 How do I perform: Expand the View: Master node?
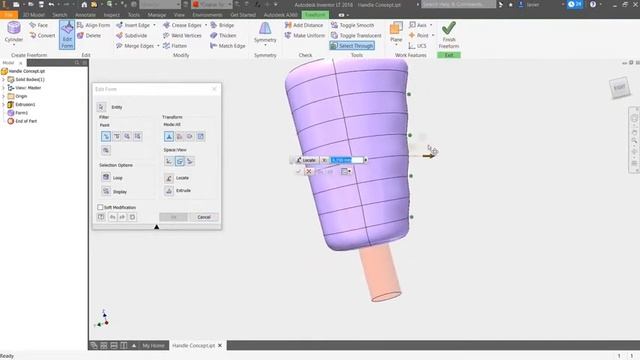4,88
